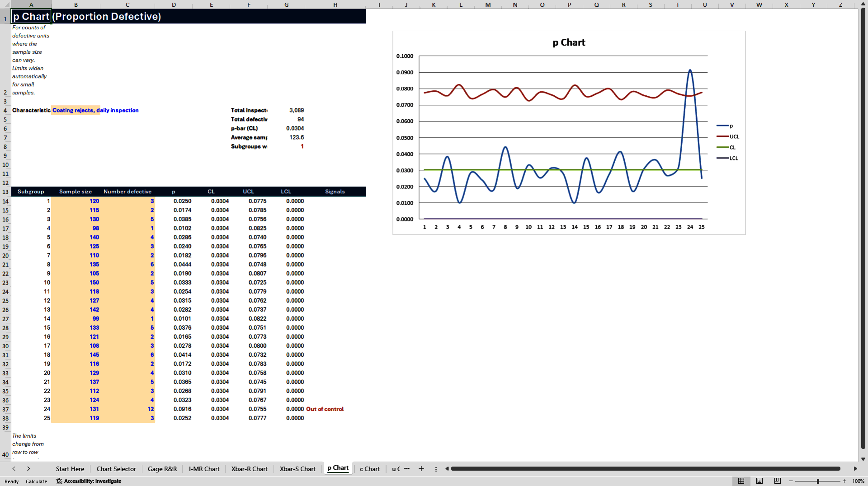Switch to c Chart sheet

point(370,469)
